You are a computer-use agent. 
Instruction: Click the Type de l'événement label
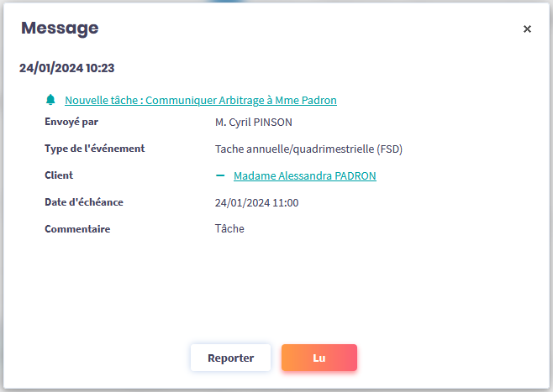[x=94, y=149]
